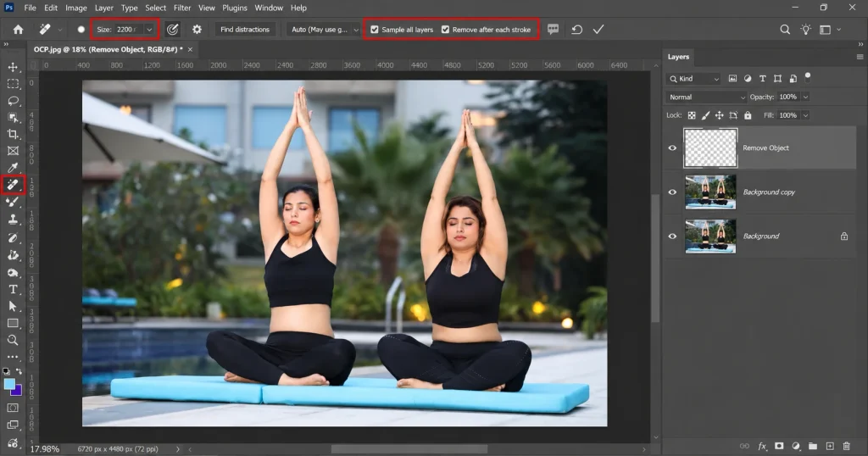868x456 pixels.
Task: Select the Eraser tool
Action: click(13, 237)
